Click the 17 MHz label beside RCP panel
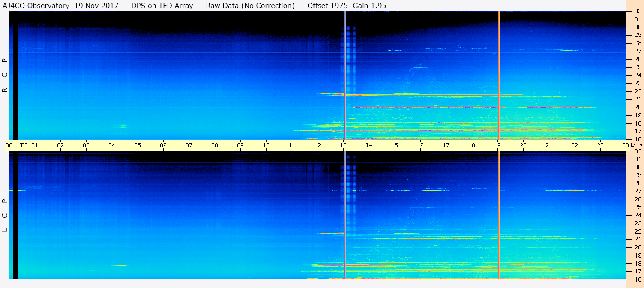 pyautogui.click(x=638, y=131)
